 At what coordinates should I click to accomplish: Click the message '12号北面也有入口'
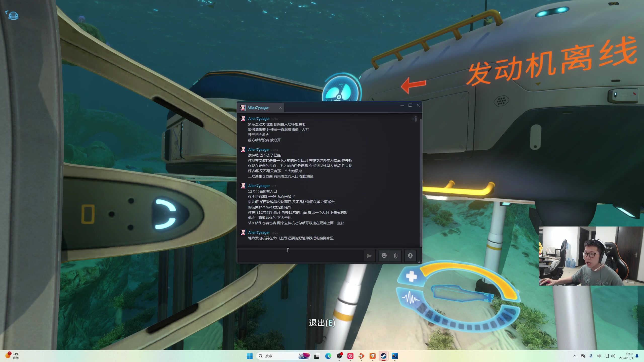pos(262,191)
